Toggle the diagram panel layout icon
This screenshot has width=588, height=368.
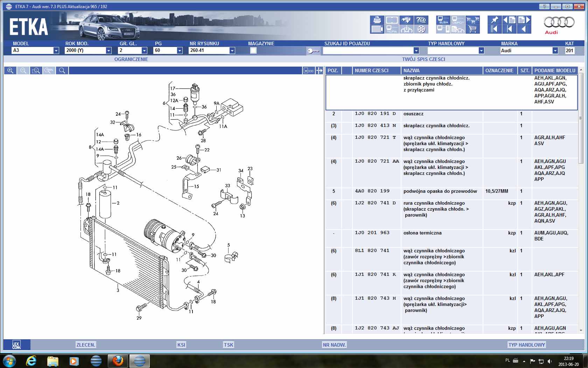pos(308,70)
